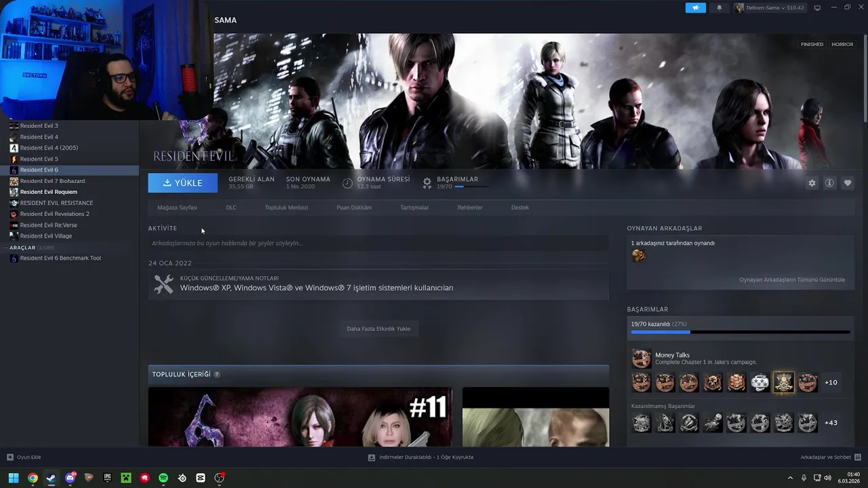
Task: Click the friend avatar who played
Action: tap(639, 256)
